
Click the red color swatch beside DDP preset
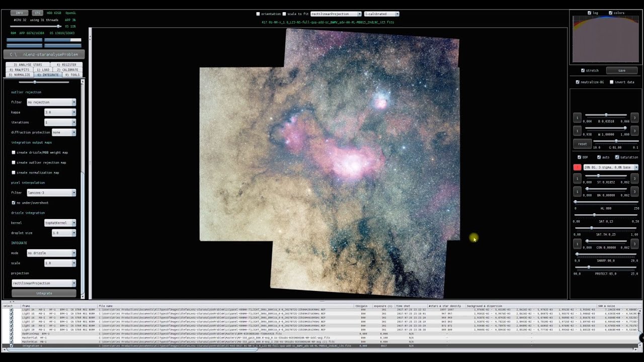tap(577, 167)
